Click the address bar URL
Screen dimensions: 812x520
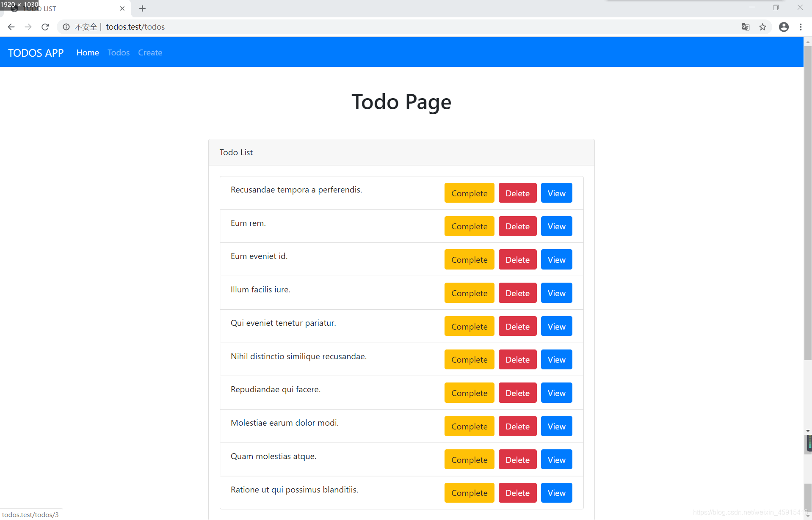point(135,27)
